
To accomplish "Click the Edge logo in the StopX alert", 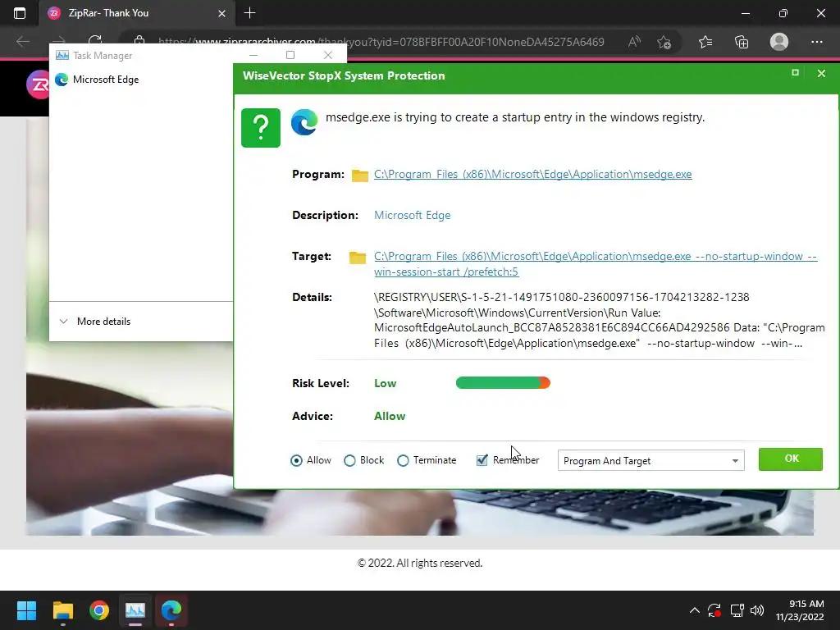I will (304, 122).
